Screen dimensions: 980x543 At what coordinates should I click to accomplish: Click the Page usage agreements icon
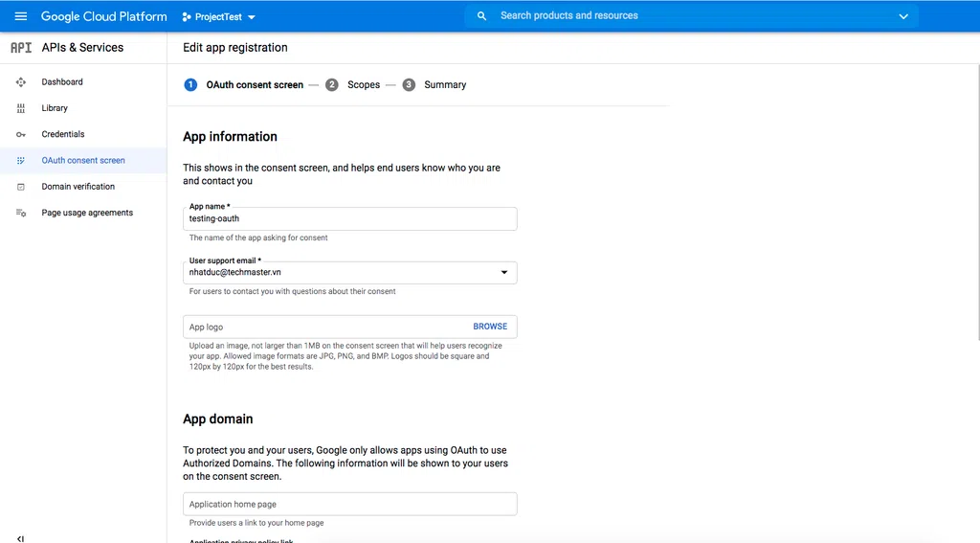coord(21,214)
